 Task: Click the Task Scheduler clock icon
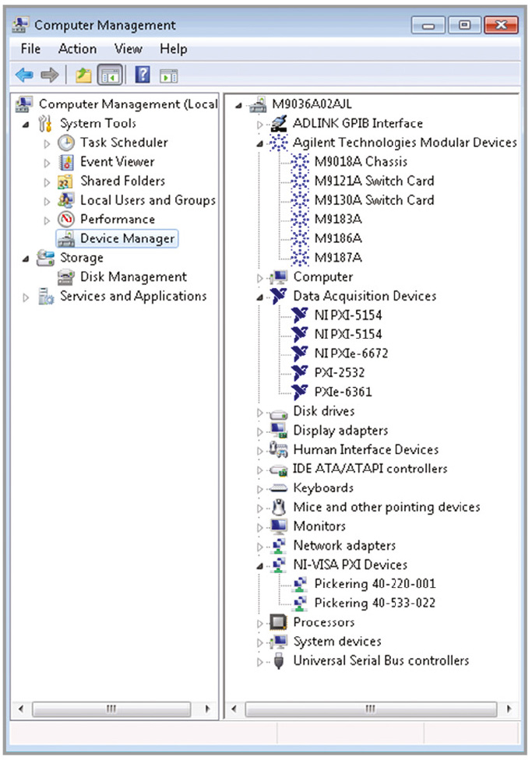pyautogui.click(x=67, y=142)
